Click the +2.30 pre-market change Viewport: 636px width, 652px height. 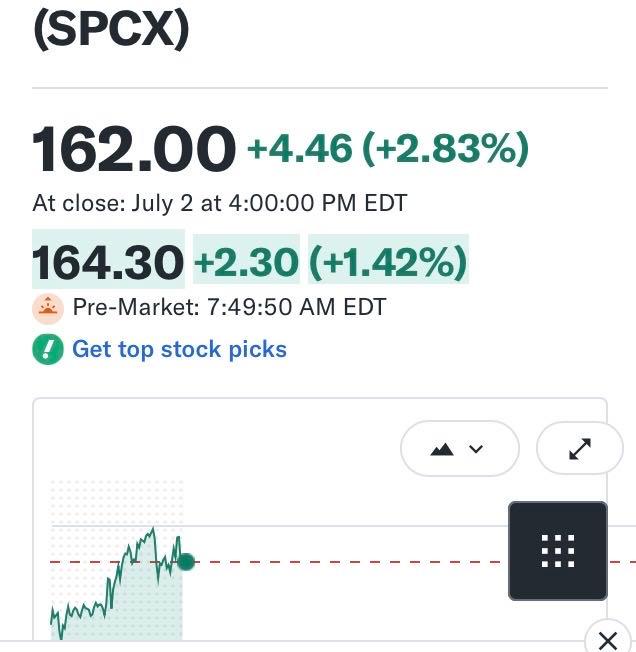[247, 262]
